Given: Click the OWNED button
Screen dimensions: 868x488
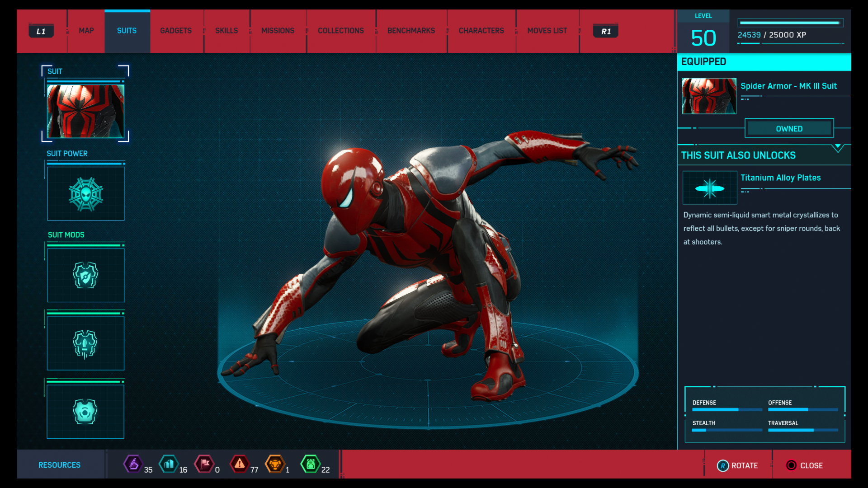Looking at the screenshot, I should pyautogui.click(x=789, y=128).
